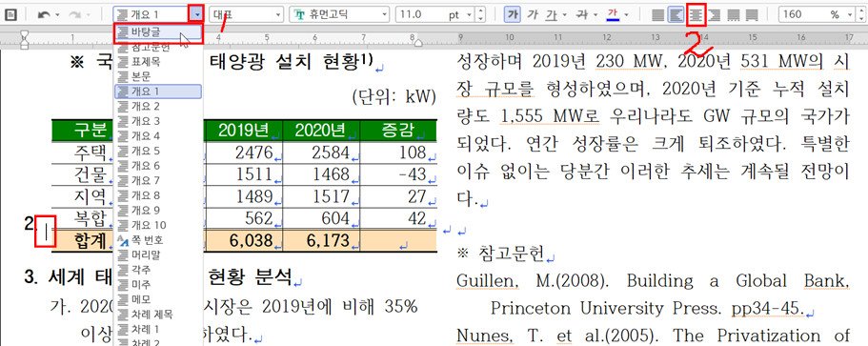The width and height of the screenshot is (868, 346).
Task: Click the page view icon at toolbar start
Action: 10,15
